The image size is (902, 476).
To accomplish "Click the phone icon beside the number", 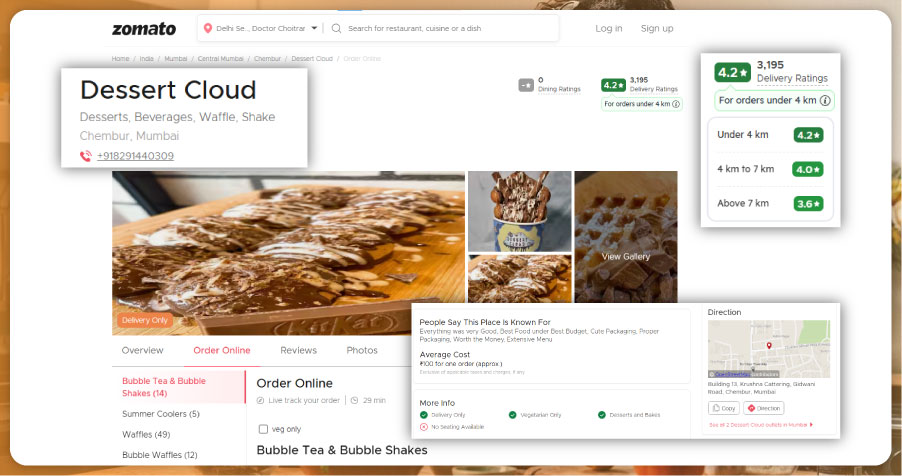I will pyautogui.click(x=86, y=156).
